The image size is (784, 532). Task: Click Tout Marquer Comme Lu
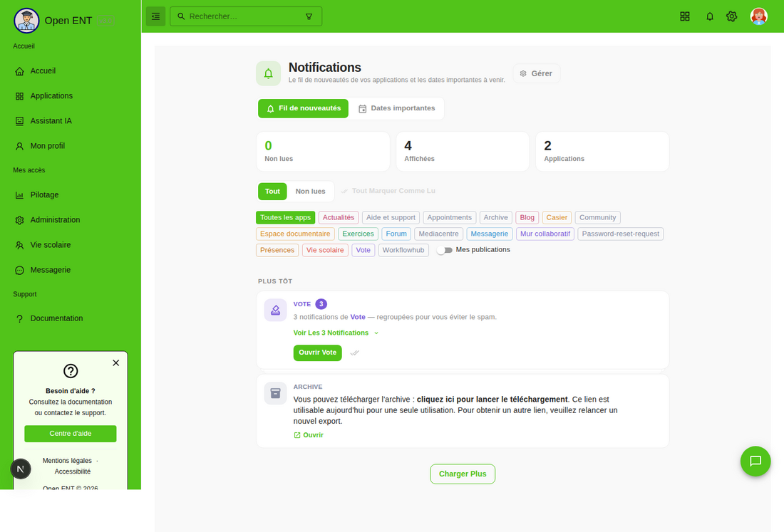[388, 191]
